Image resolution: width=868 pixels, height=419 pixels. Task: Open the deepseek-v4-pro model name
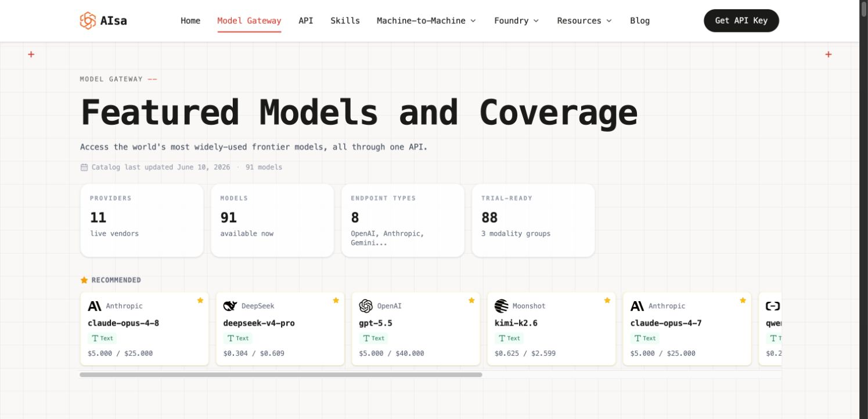[259, 323]
